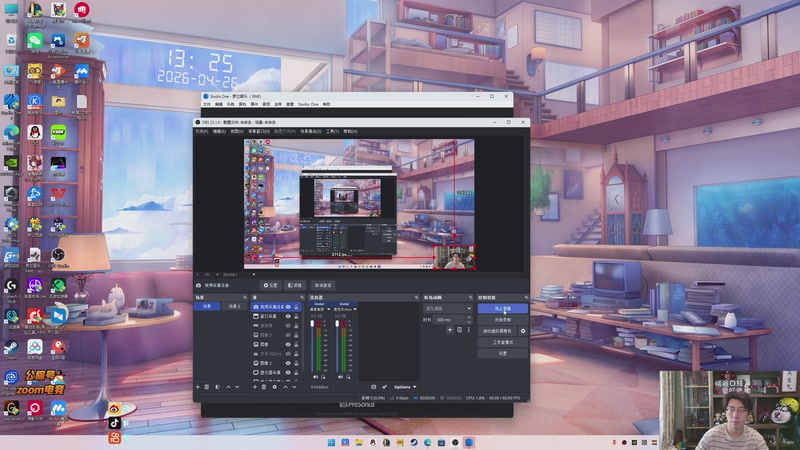Add a transition with the plus icon
Viewport: 800px width, 450px height.
[449, 330]
